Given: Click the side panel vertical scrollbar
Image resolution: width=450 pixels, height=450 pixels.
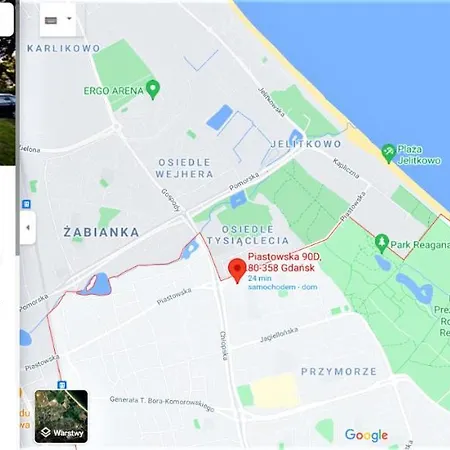Looking at the screenshot, I should pyautogui.click(x=17, y=128).
